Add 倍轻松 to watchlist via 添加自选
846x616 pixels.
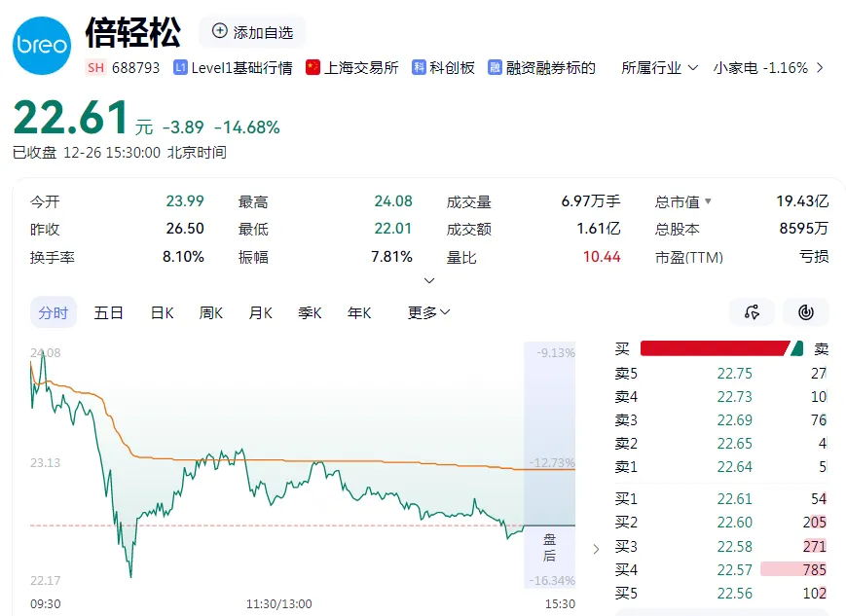coord(252,32)
